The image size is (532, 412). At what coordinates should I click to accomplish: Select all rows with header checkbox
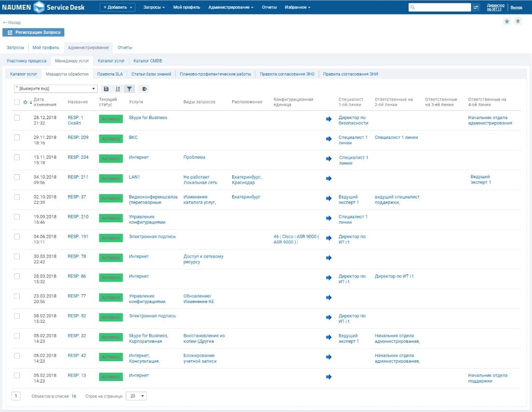click(x=17, y=102)
